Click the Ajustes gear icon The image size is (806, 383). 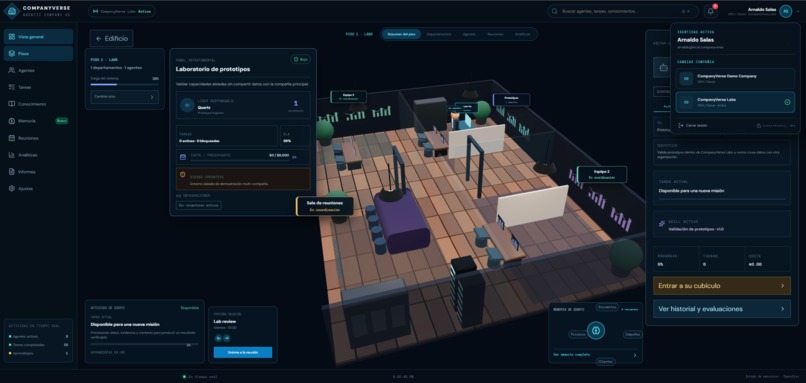point(11,189)
